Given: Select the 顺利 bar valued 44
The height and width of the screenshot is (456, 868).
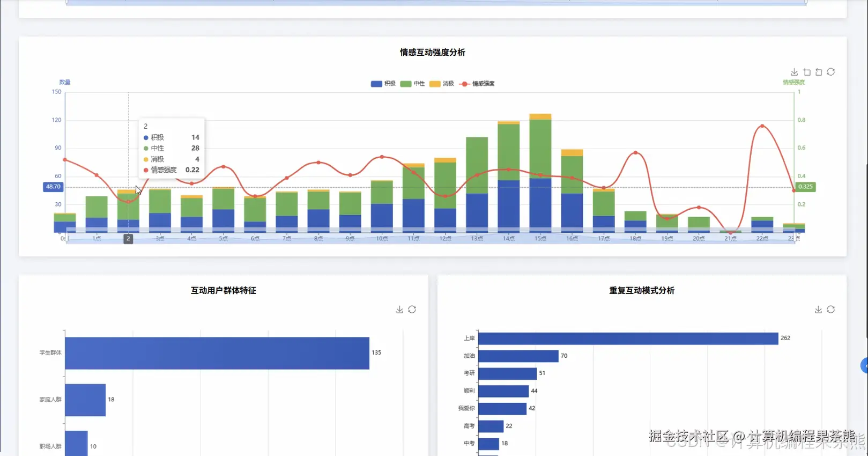Looking at the screenshot, I should click(x=503, y=391).
